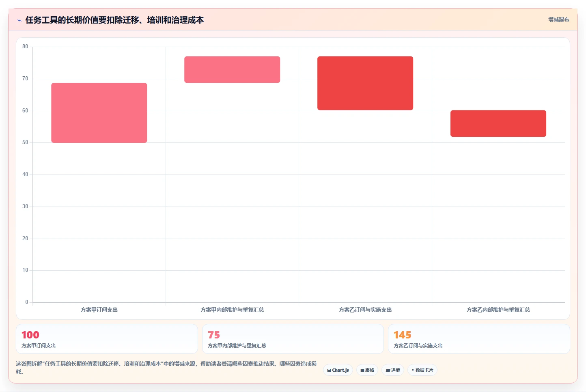The height and width of the screenshot is (392, 586).
Task: Click the Chart.js tag chip
Action: (x=338, y=370)
